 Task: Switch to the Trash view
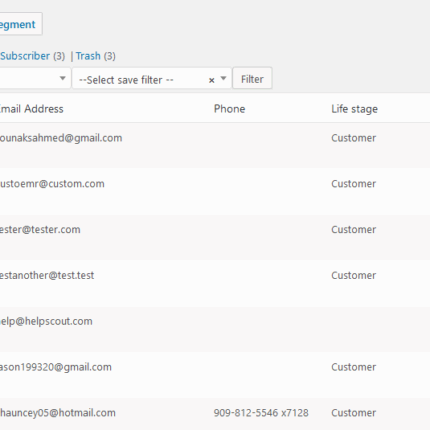(88, 56)
